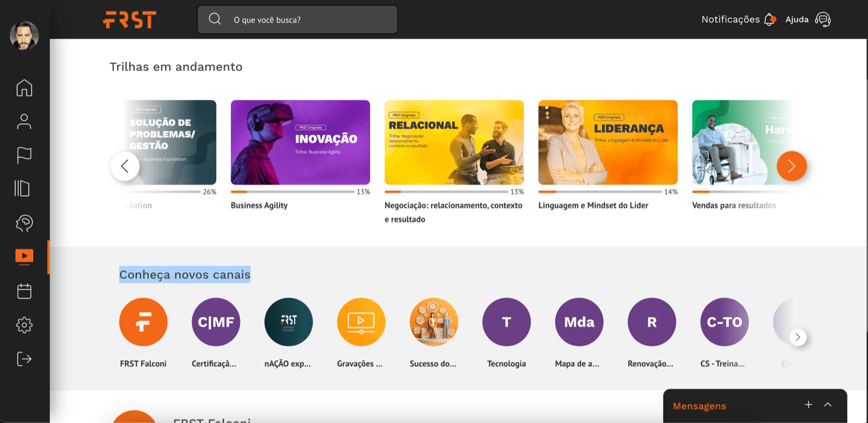
Task: Open the Home icon in sidebar
Action: point(24,87)
